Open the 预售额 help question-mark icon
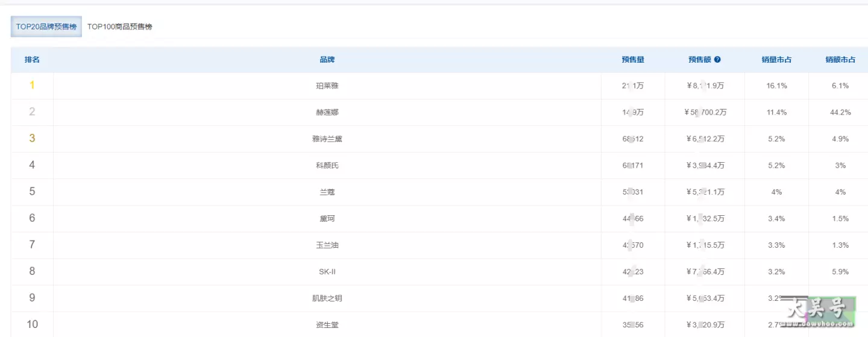 coord(717,60)
